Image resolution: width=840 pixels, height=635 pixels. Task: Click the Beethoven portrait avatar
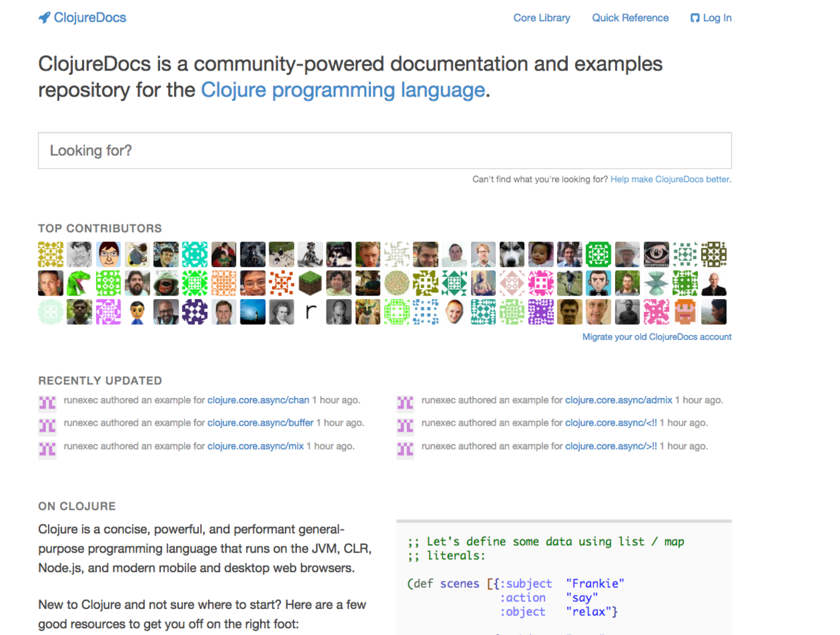click(x=281, y=312)
